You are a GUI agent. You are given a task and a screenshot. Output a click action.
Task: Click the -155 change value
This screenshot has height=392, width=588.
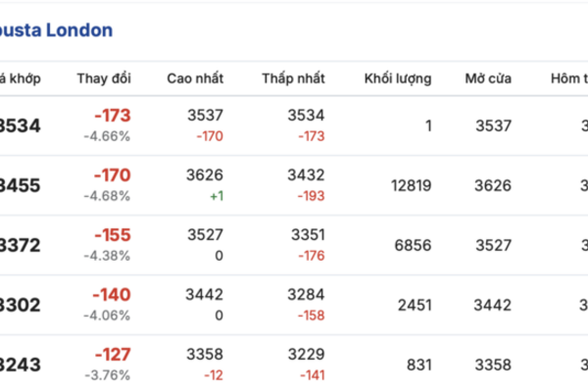tap(112, 236)
